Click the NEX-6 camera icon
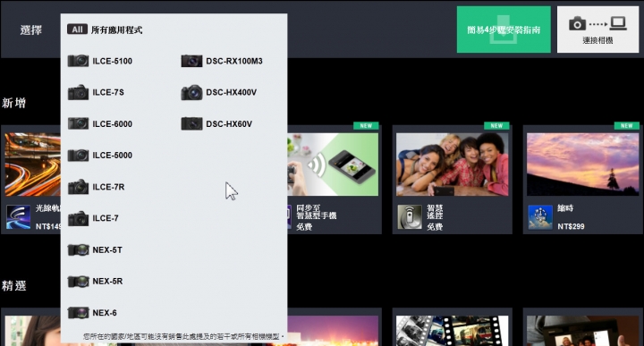 (x=78, y=313)
